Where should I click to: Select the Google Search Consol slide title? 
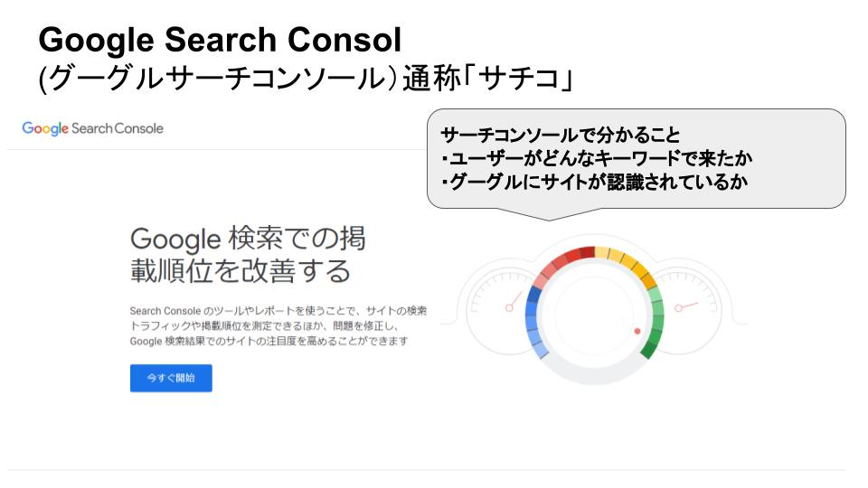click(x=220, y=40)
